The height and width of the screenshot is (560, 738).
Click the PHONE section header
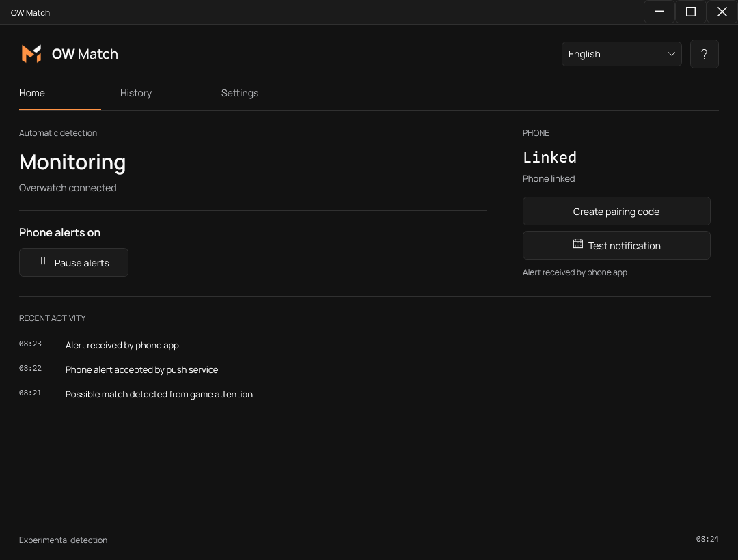(x=536, y=133)
